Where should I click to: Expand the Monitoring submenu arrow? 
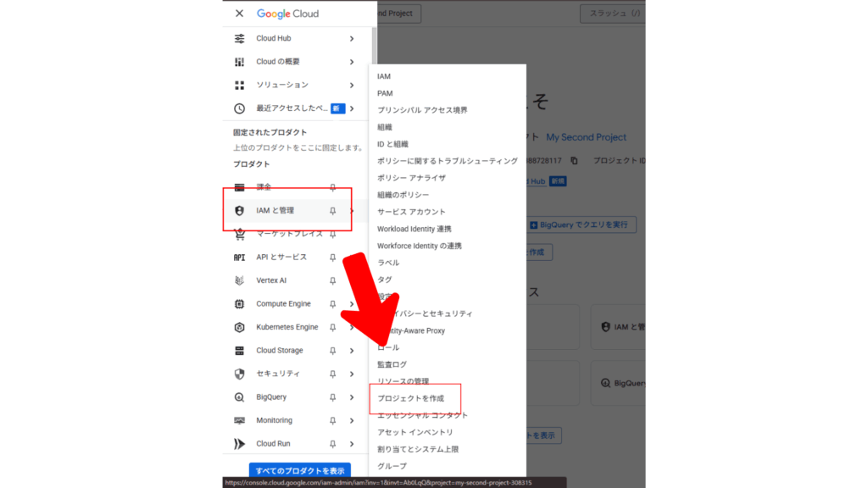tap(352, 420)
